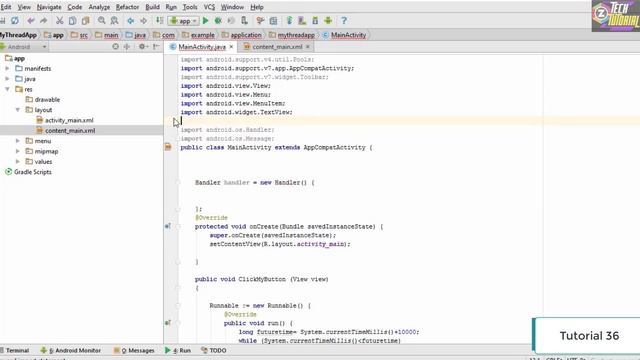Screen dimensions: 640x360
Task: Click the main breadcrumb folder
Action: 107,35
